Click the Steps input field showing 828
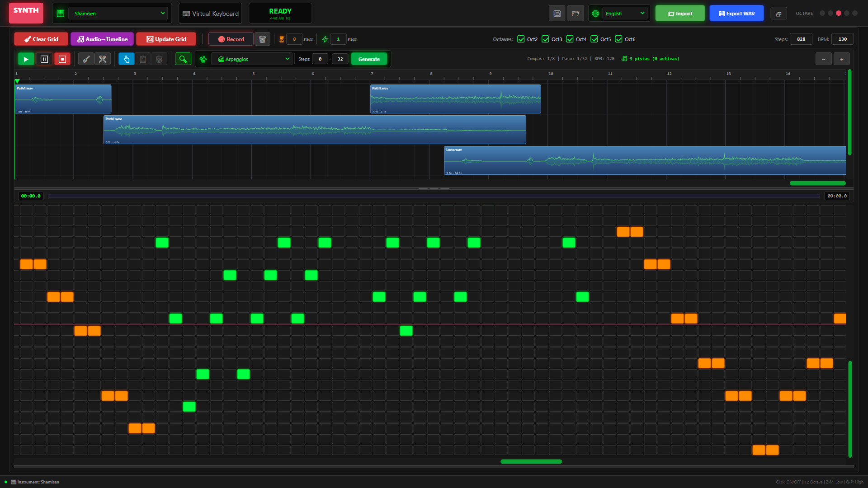The image size is (868, 488). [x=801, y=39]
